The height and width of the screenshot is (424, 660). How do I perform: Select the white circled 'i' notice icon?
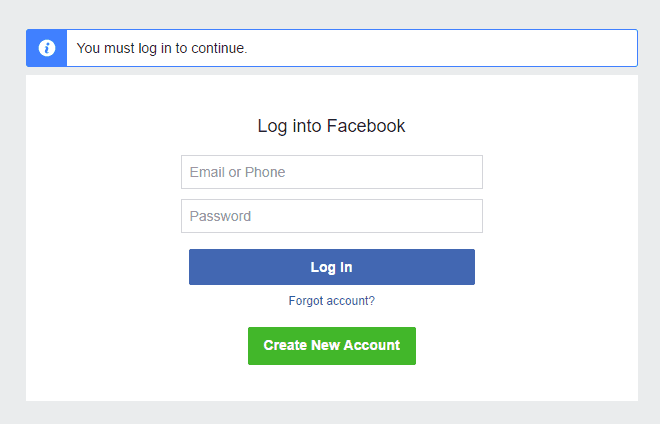pos(46,48)
